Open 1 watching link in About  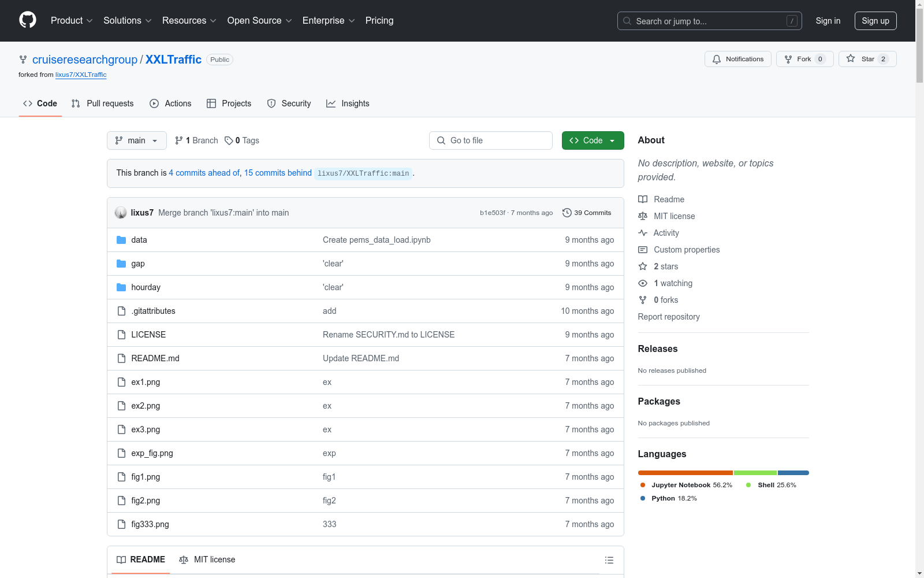[x=665, y=283]
